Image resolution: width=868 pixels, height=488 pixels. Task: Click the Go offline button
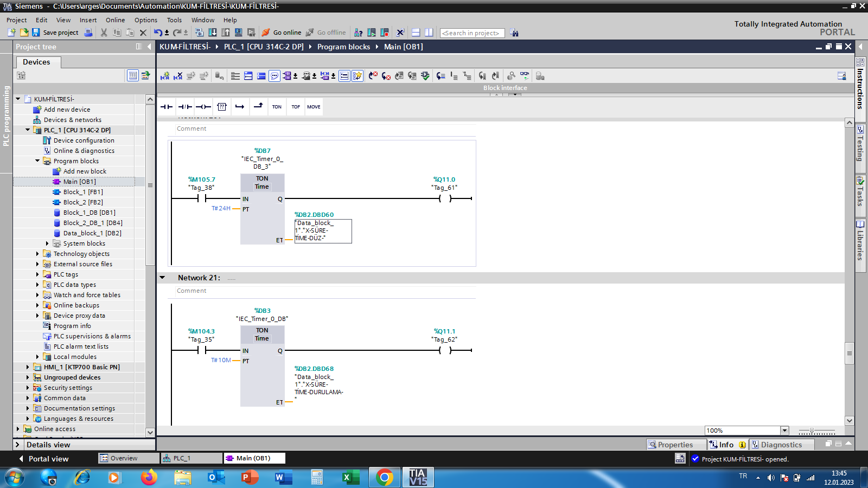click(325, 33)
